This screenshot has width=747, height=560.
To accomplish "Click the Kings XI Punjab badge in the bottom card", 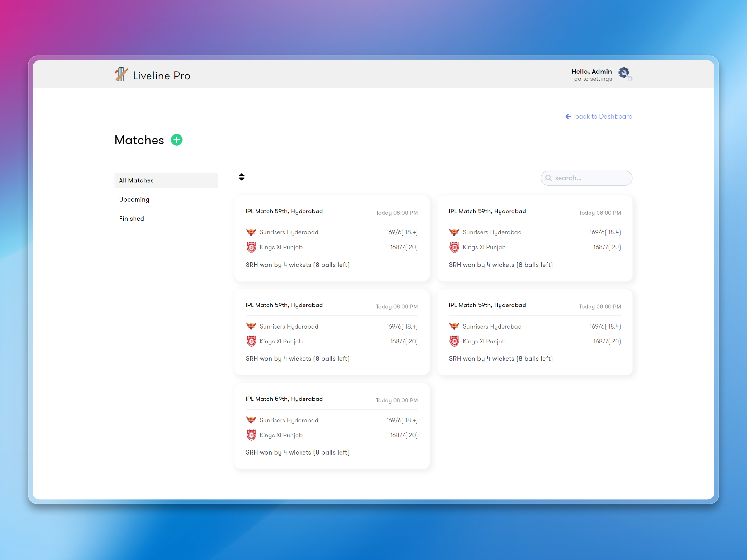I will click(251, 435).
